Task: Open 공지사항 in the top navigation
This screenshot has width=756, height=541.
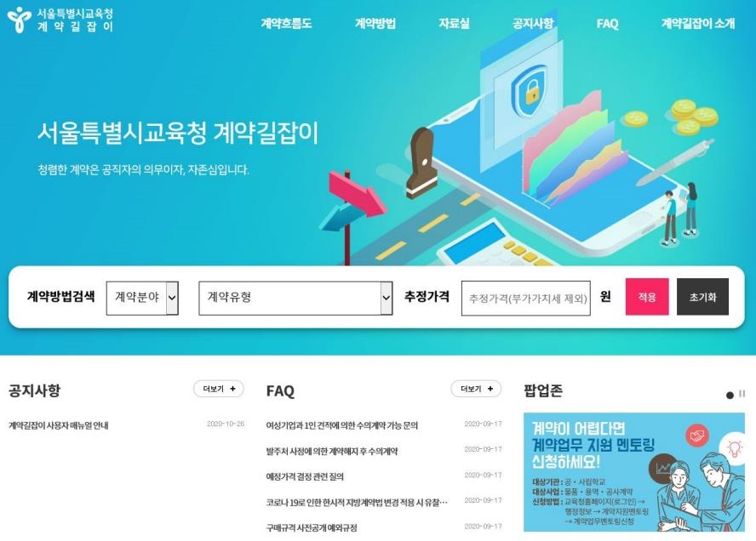Action: (532, 23)
